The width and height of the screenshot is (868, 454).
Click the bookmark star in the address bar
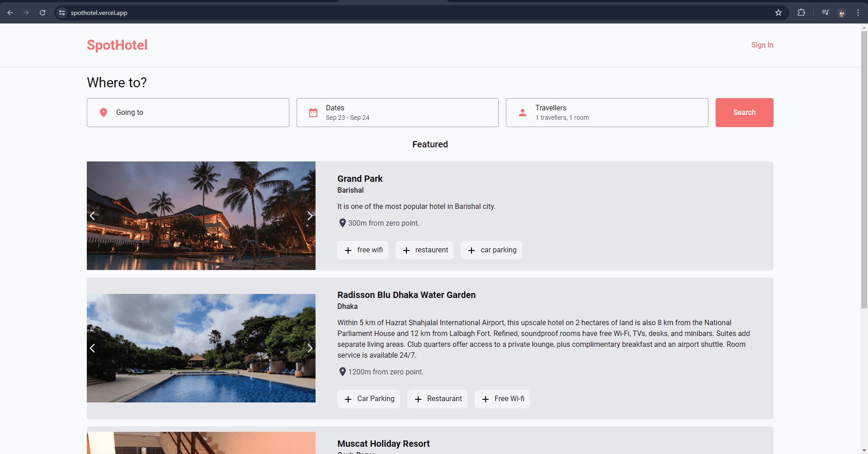point(778,13)
